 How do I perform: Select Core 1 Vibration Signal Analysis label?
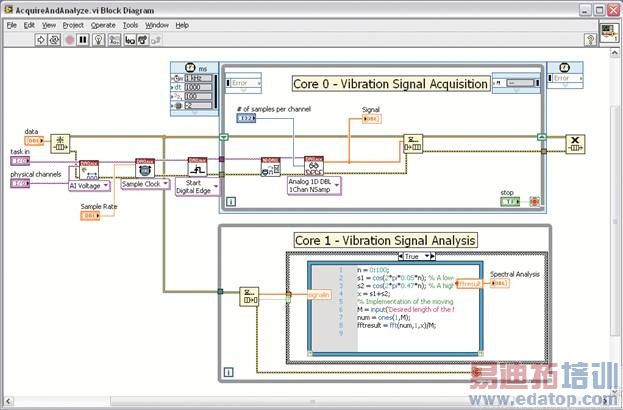[385, 240]
